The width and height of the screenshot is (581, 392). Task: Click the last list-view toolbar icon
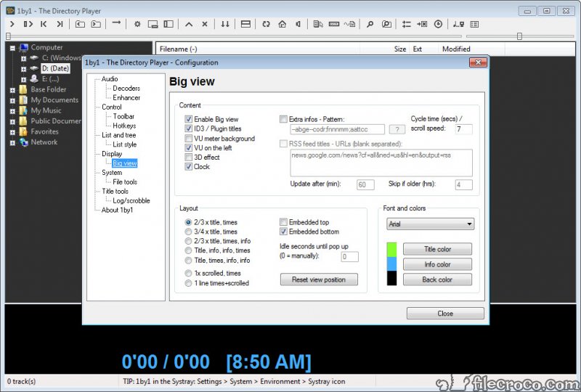coord(474,24)
